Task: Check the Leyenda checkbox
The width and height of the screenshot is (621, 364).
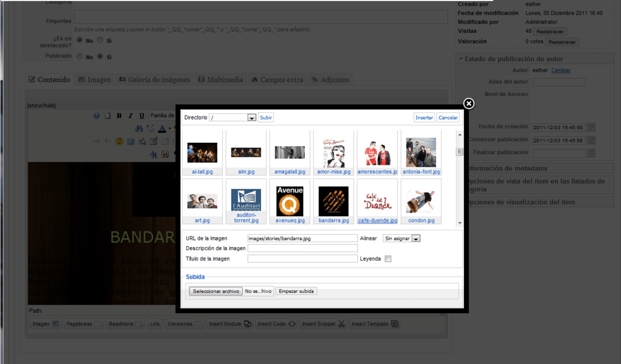Action: point(388,259)
